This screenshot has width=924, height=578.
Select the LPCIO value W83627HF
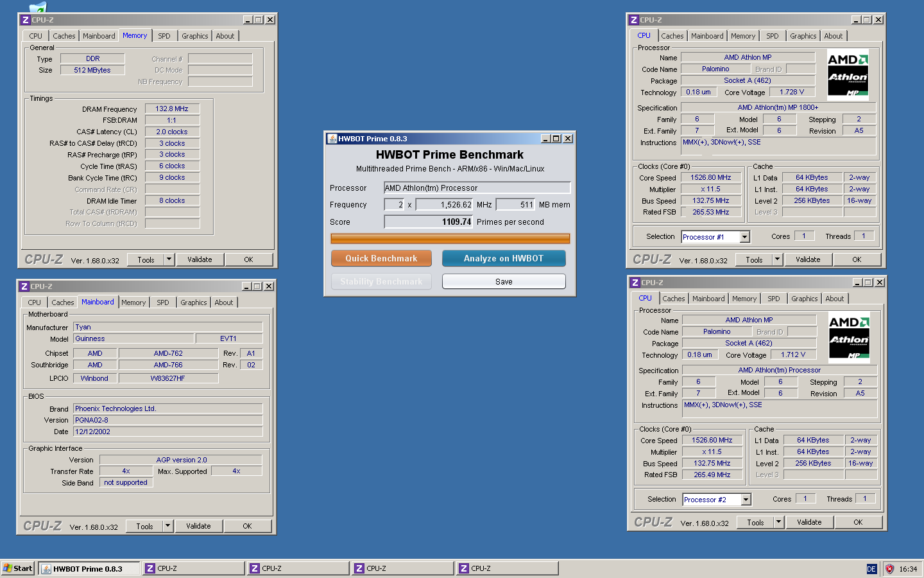pyautogui.click(x=168, y=378)
